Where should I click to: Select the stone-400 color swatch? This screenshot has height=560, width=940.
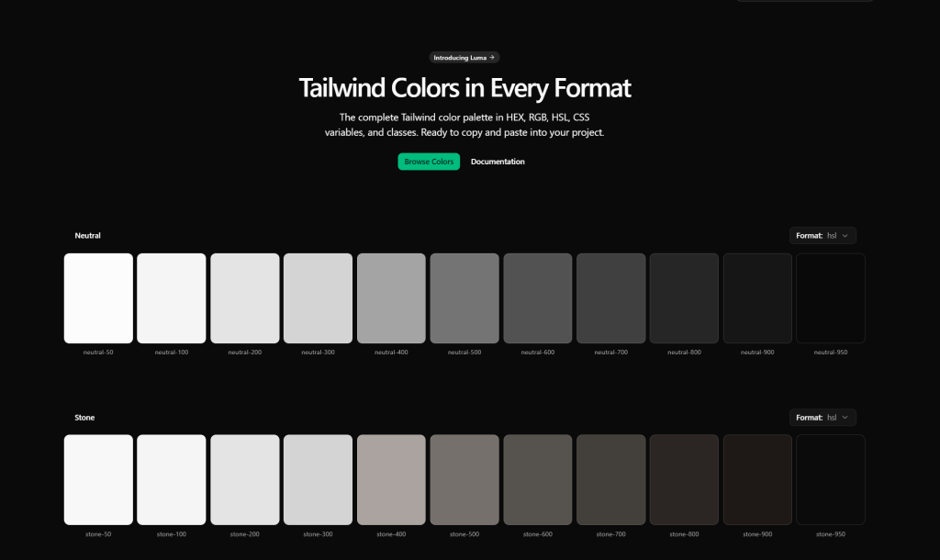tap(391, 479)
